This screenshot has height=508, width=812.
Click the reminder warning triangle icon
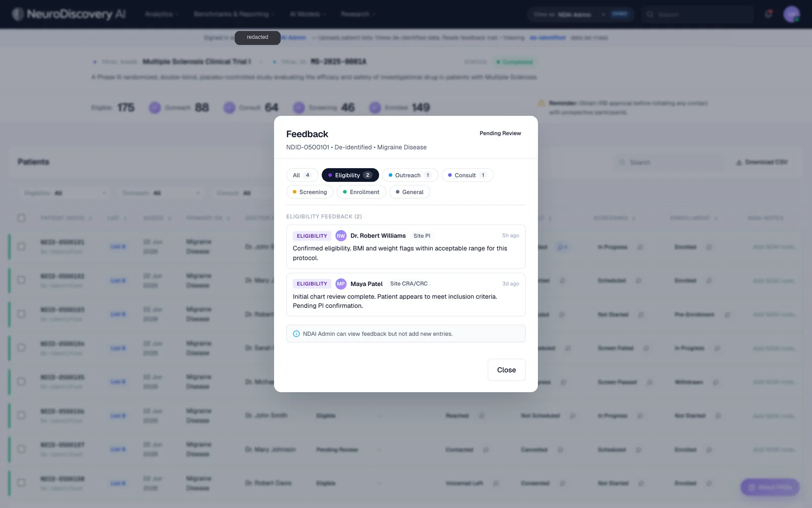[x=542, y=103]
